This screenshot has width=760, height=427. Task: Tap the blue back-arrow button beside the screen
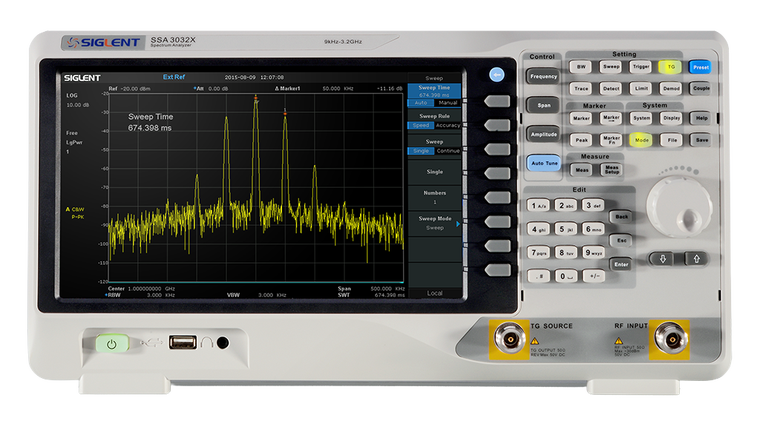tap(496, 74)
